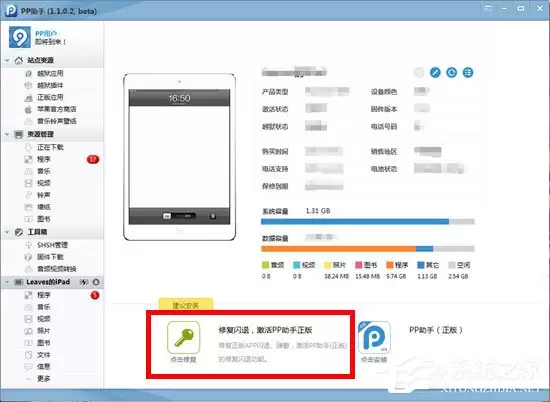Image resolution: width=550 pixels, height=402 pixels.
Task: Click the orange 程序 legend swatch
Action: (x=389, y=265)
